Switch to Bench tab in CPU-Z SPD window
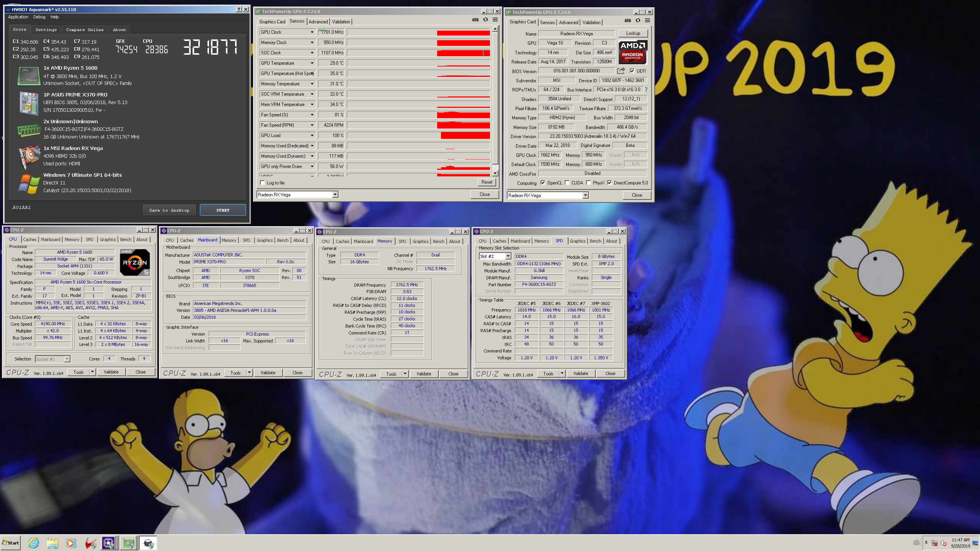This screenshot has height=551, width=980. pos(595,241)
